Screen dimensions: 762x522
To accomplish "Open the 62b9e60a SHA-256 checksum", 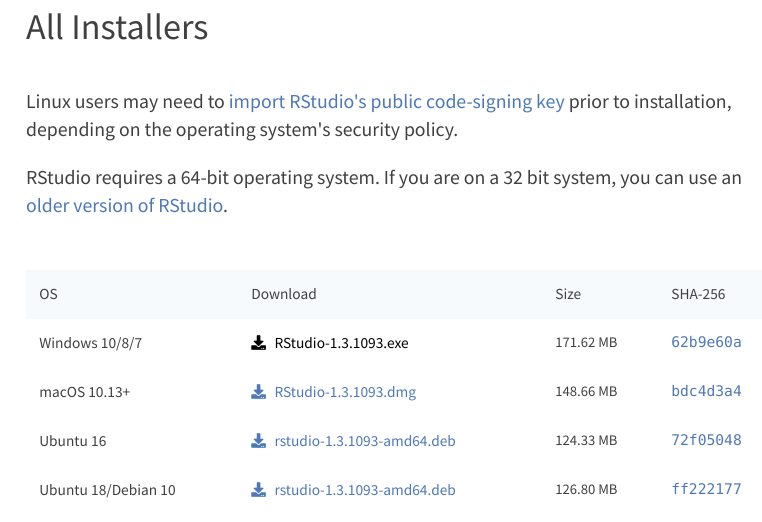I will coord(706,342).
